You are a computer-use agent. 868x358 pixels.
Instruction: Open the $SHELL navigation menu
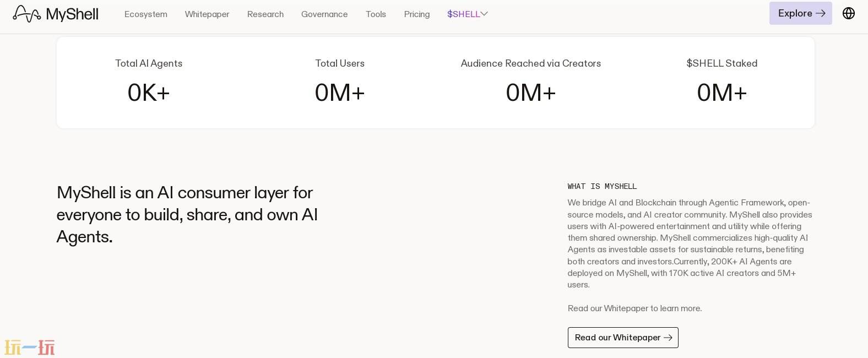coord(464,14)
